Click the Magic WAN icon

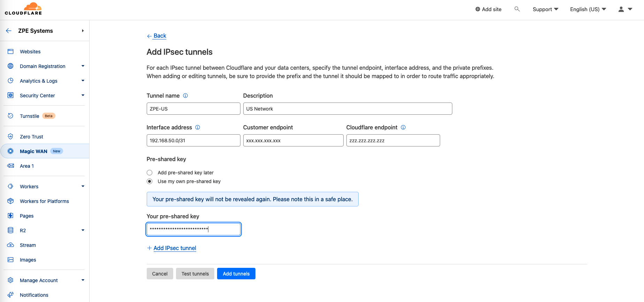click(10, 151)
